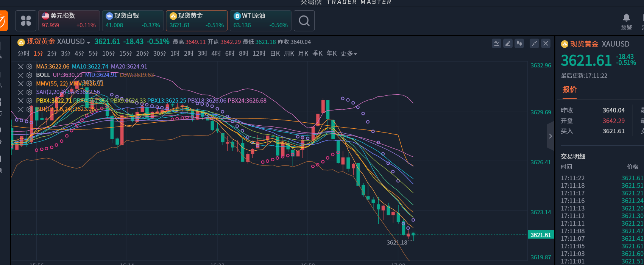
Task: Collapse the right quote panel arrow
Action: [x=550, y=136]
